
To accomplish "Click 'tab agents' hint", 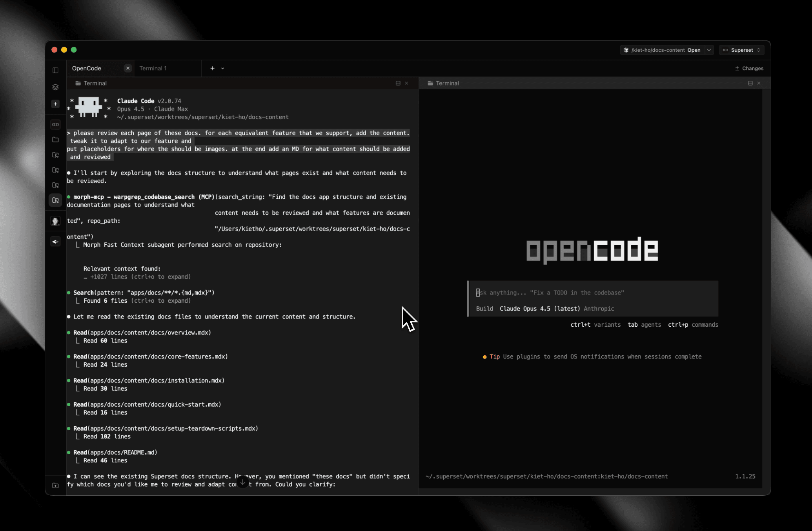I will click(644, 325).
